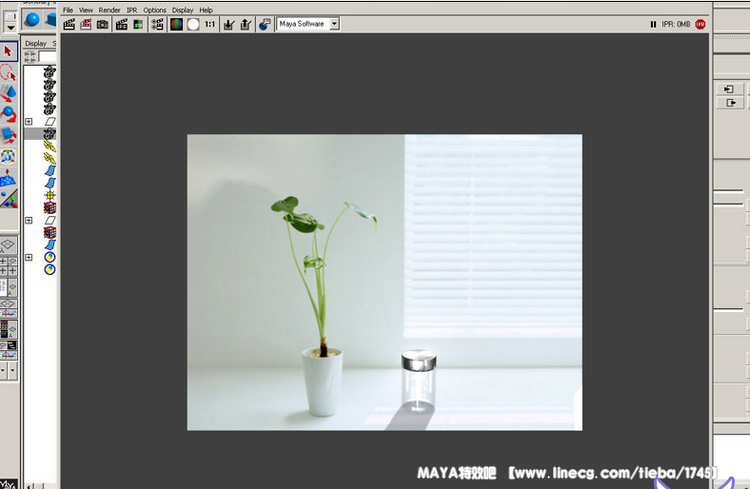Open Render Settings from the toolbar

tap(157, 24)
